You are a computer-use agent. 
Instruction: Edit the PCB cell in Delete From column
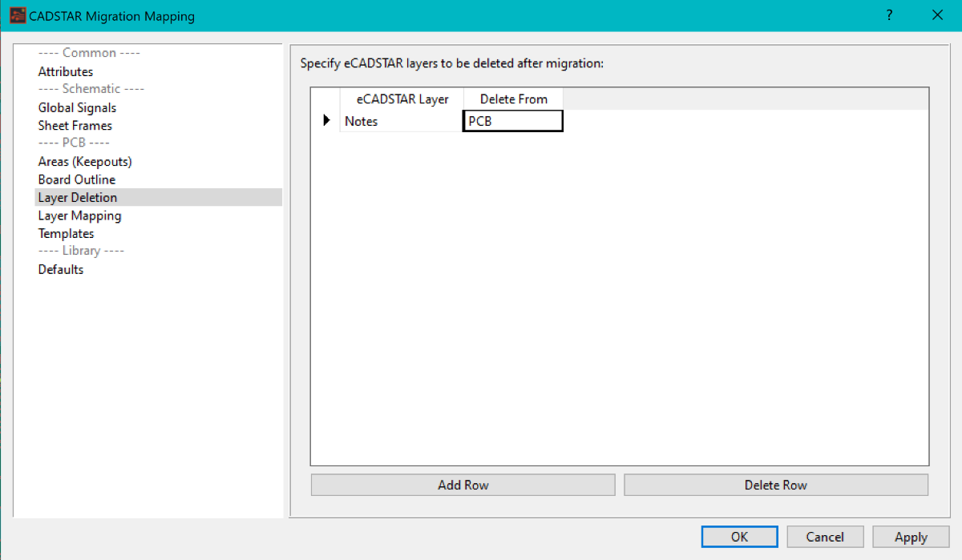click(513, 121)
